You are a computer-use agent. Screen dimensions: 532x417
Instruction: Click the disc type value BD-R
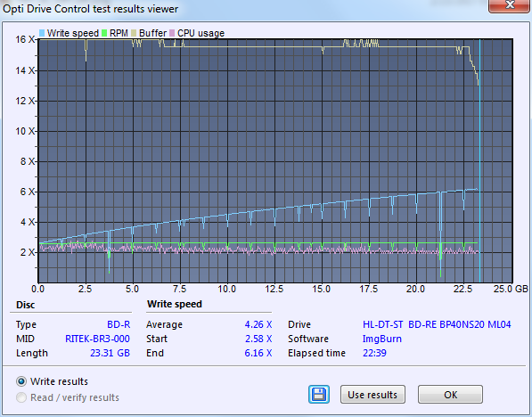coord(119,324)
